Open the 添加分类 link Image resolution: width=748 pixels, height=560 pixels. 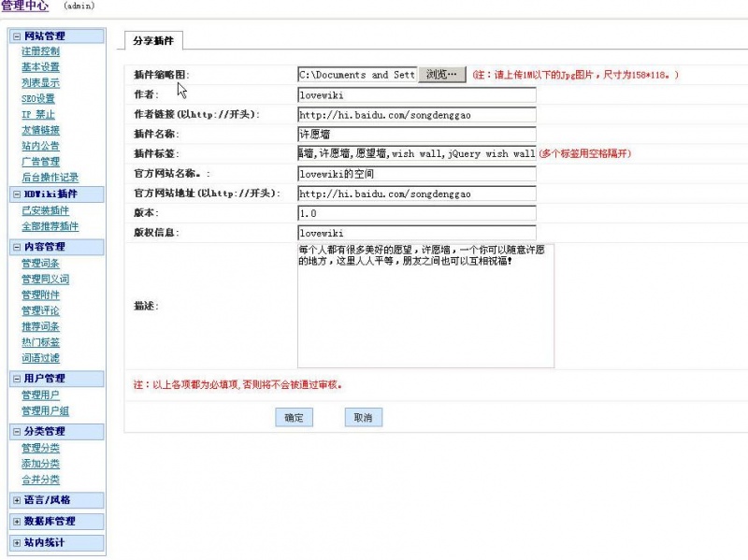pos(40,464)
